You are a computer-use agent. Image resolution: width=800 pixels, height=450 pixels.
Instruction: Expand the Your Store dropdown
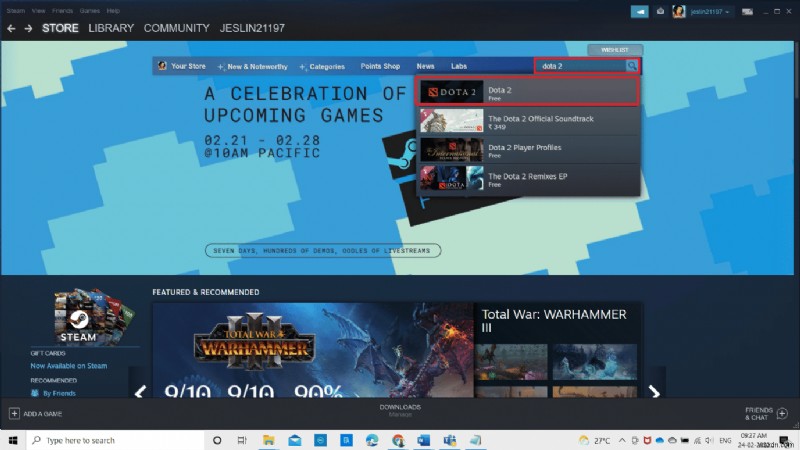(182, 66)
